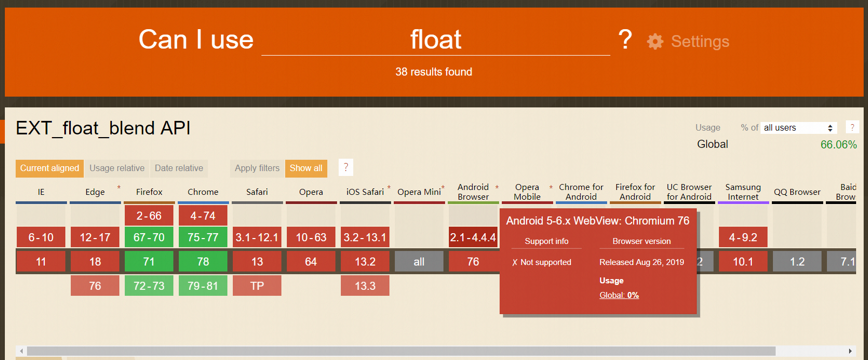
Task: Select the Firefox 71 current cell
Action: click(149, 262)
